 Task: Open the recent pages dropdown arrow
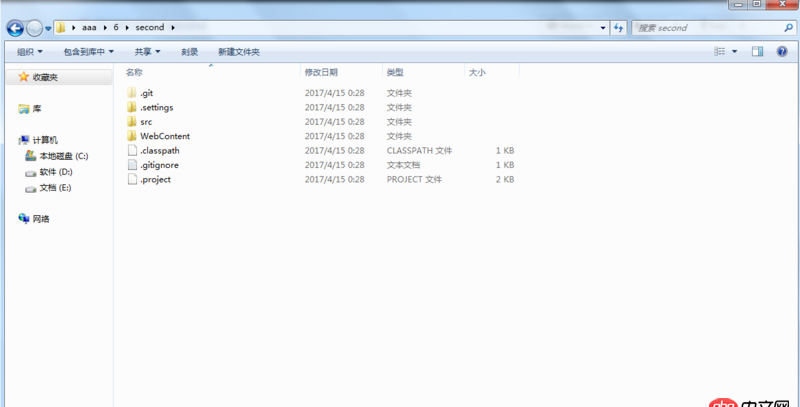[x=48, y=29]
